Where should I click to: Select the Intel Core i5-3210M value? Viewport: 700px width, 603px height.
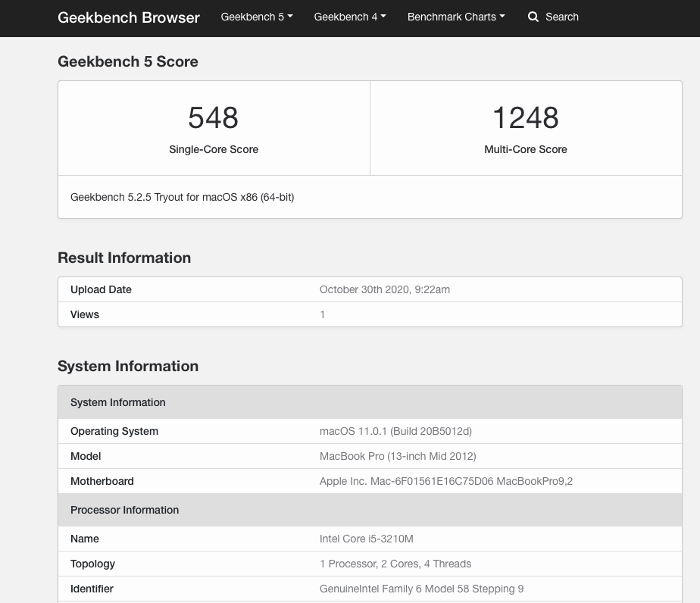coord(367,539)
